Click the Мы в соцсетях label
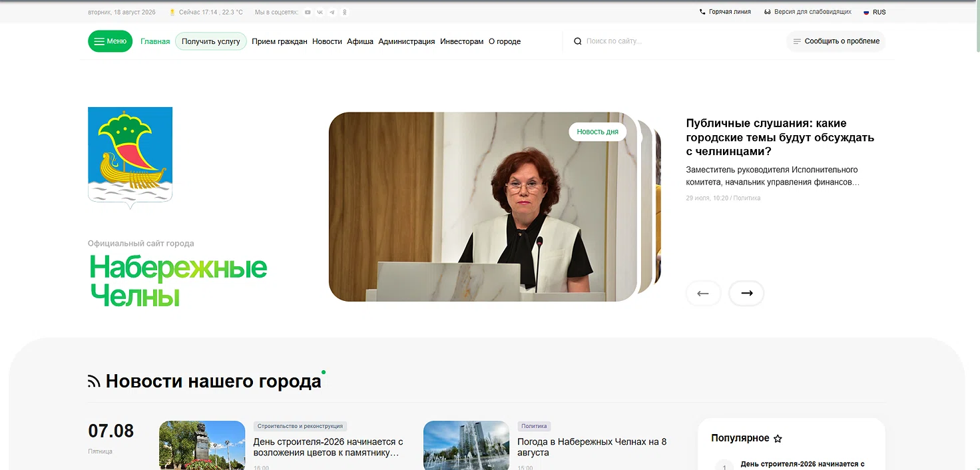 pos(277,12)
